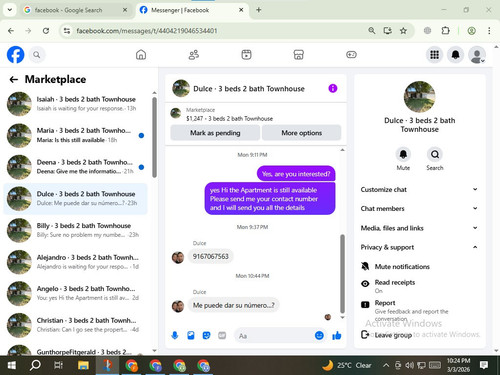Reload the page

tap(46, 31)
